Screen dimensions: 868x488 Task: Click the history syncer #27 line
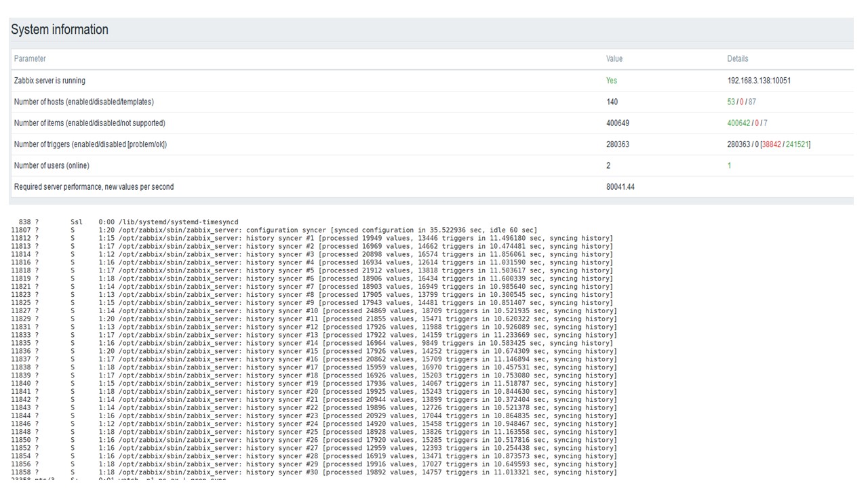point(314,449)
